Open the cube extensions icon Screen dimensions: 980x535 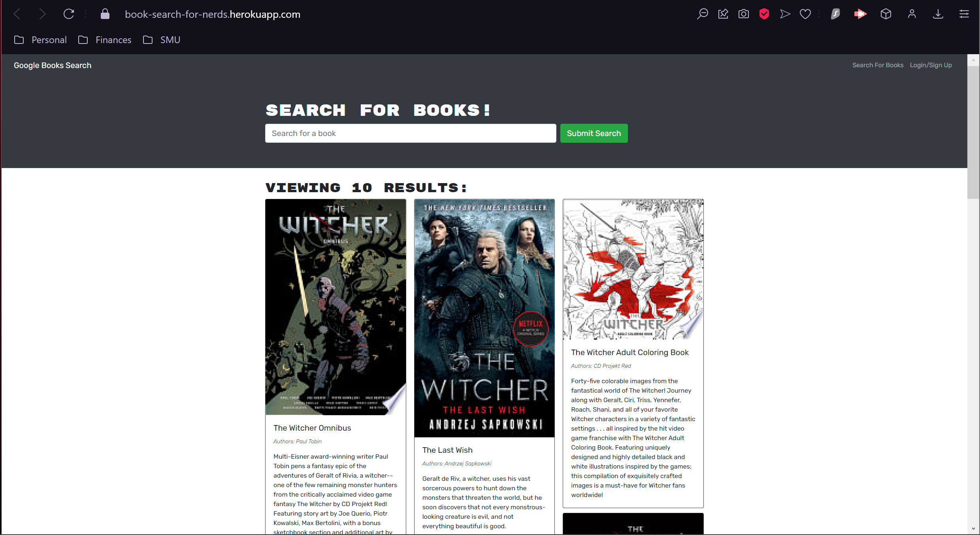coord(886,14)
